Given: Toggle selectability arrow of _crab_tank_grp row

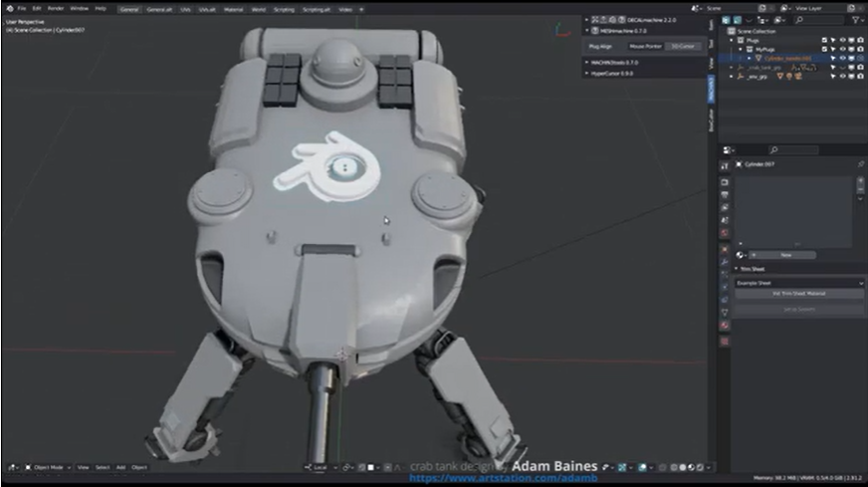Looking at the screenshot, I should tap(833, 68).
